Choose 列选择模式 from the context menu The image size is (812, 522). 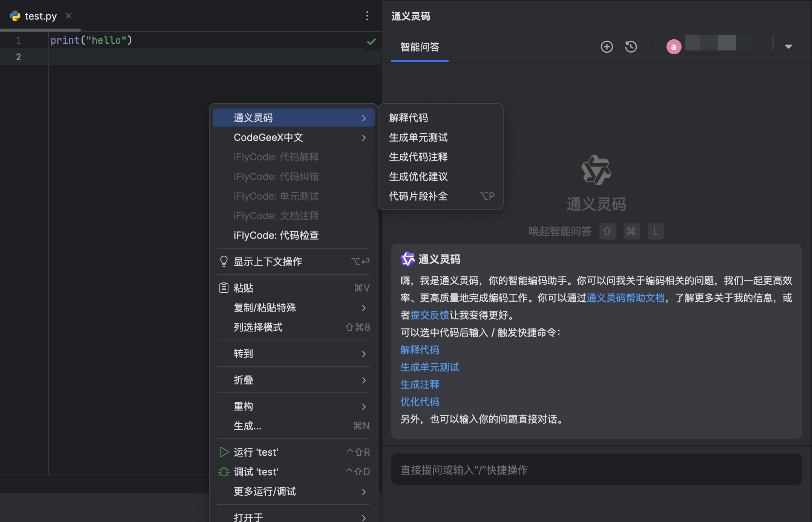point(258,327)
